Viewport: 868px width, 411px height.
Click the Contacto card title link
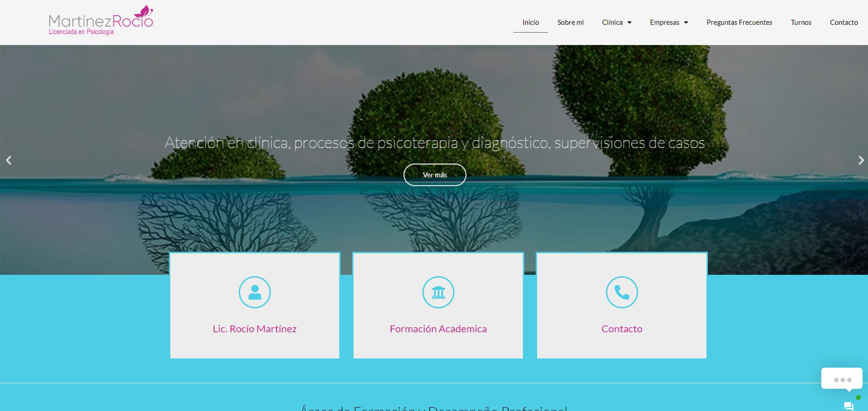click(621, 329)
